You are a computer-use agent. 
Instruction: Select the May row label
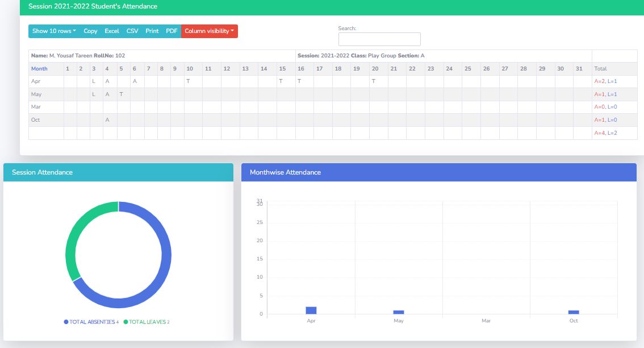click(x=36, y=94)
